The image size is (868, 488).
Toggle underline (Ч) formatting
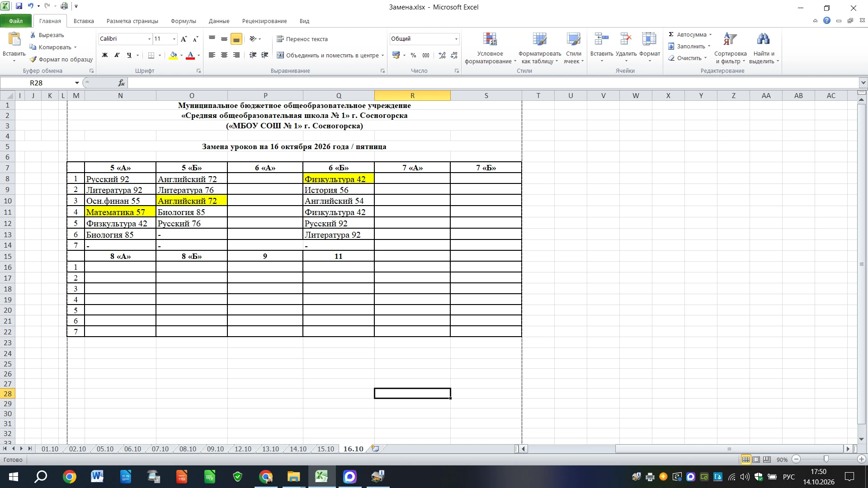coord(129,55)
